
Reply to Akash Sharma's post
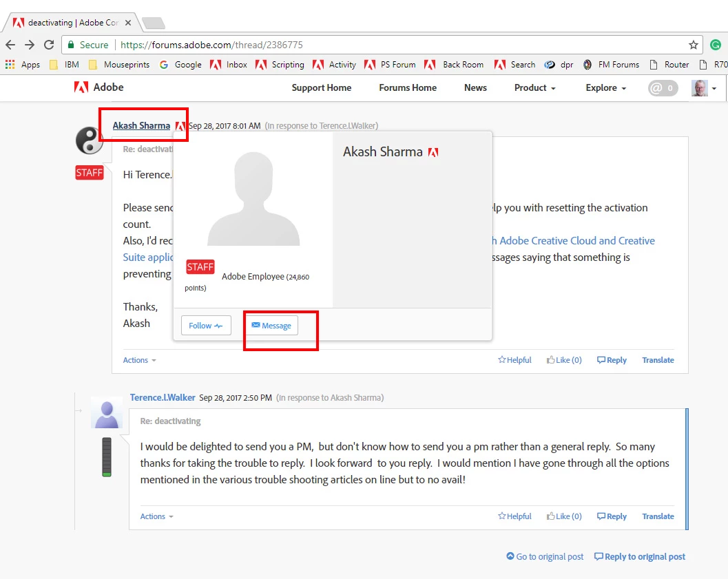[x=612, y=360]
